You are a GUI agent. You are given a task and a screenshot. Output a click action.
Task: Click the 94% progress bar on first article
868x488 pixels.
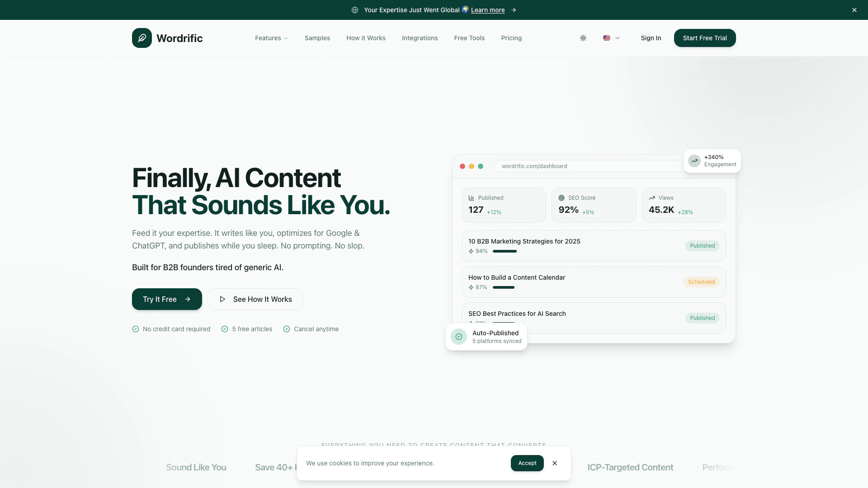click(505, 251)
